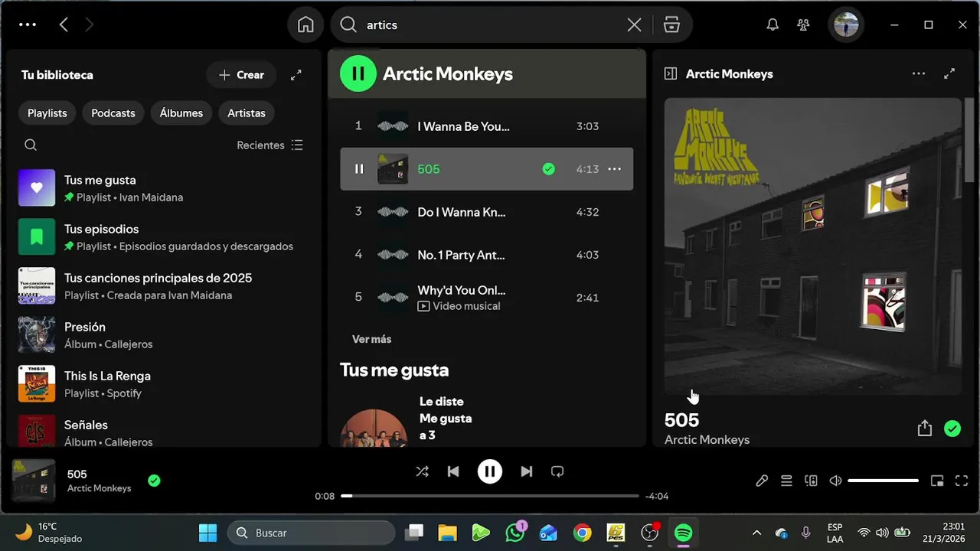Click the Crear button in library

pyautogui.click(x=241, y=74)
